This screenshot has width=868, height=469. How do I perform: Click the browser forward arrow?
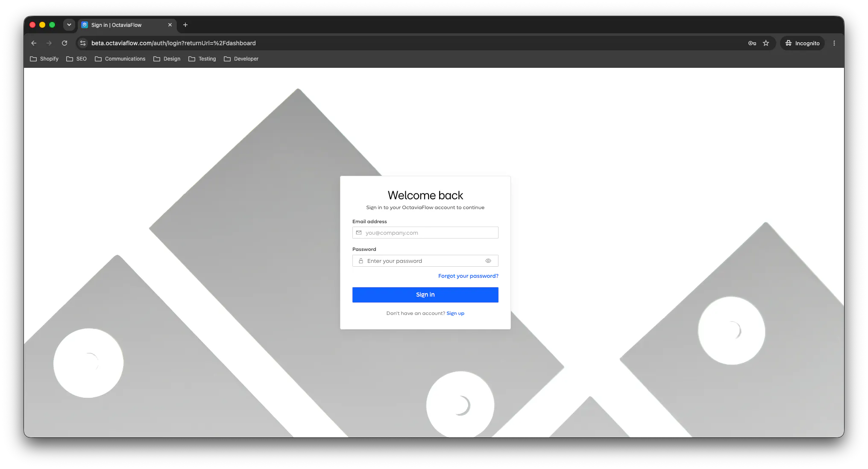tap(49, 43)
